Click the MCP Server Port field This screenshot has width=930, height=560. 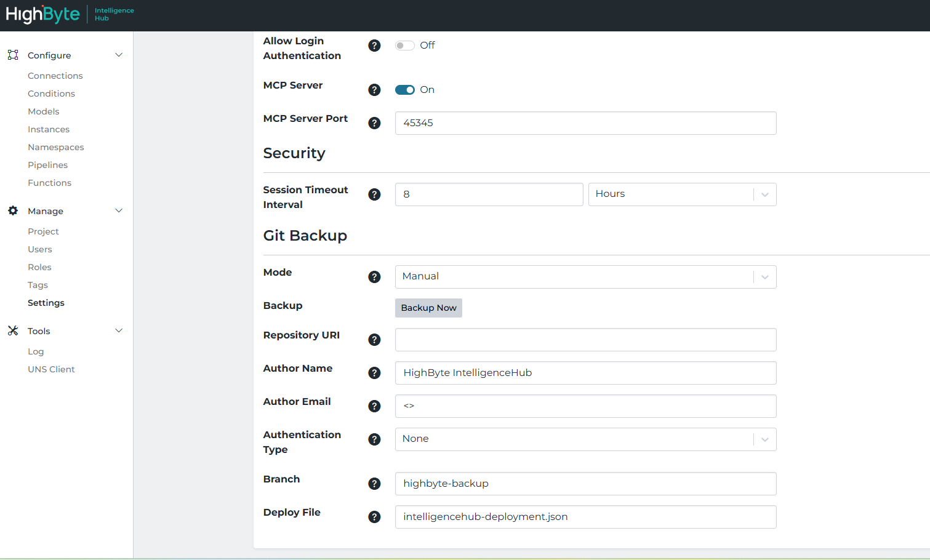(585, 123)
